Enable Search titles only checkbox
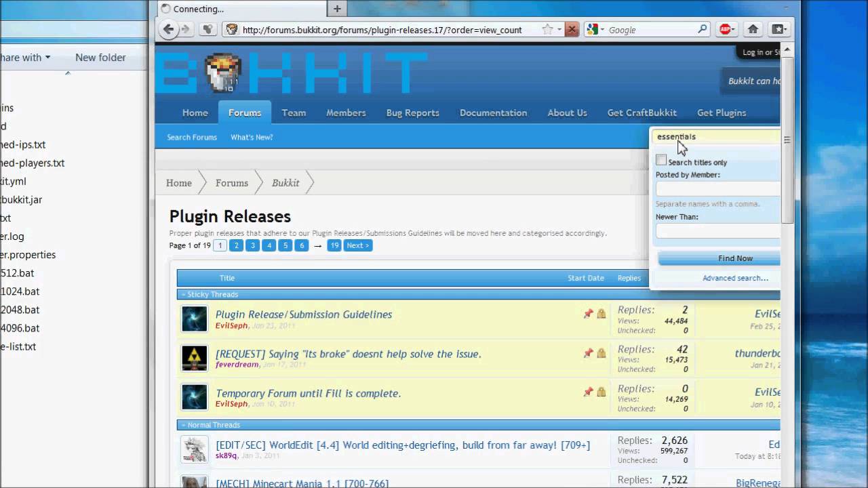Screen dimensions: 868x488 coord(661,161)
